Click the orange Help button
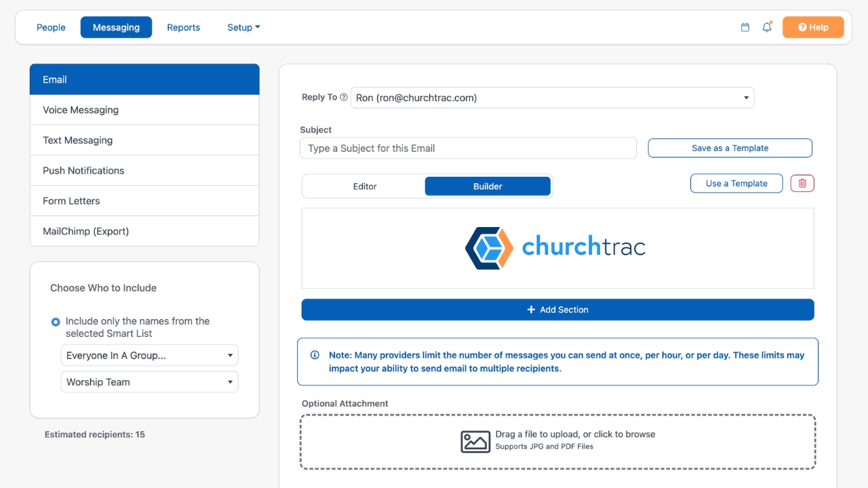 click(x=813, y=27)
